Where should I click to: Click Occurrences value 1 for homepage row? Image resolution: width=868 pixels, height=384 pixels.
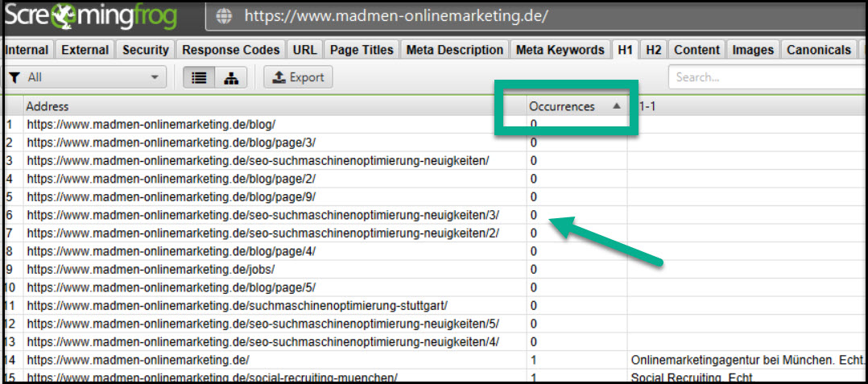pos(534,360)
